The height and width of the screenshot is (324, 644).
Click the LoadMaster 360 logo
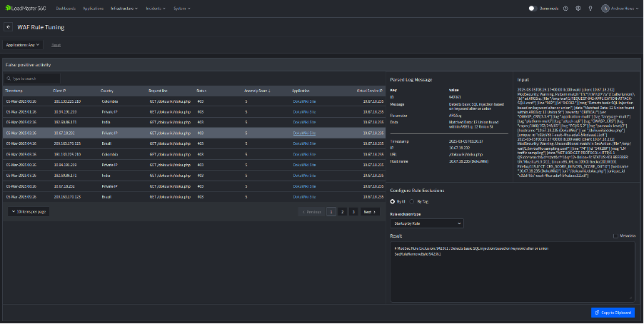click(26, 9)
